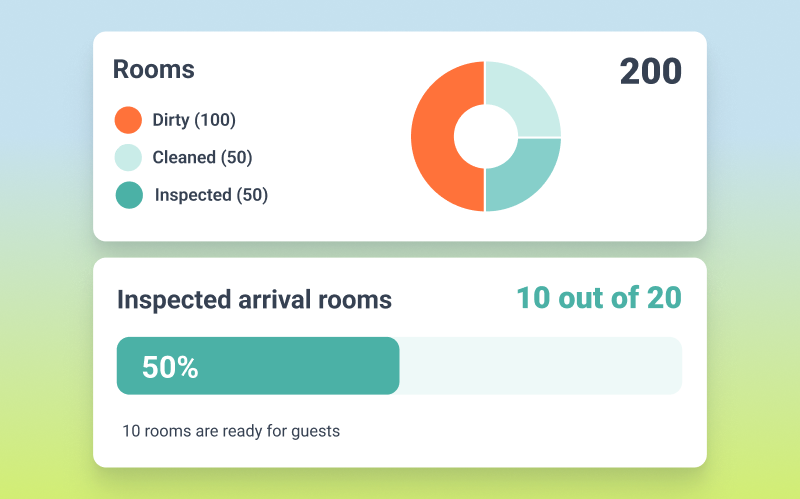Click the Inspected arrival rooms heading
This screenshot has height=499, width=800.
pos(254,299)
